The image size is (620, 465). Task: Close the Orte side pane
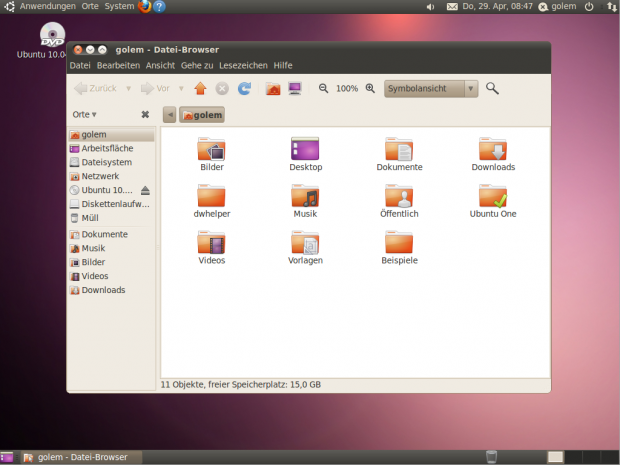[x=145, y=114]
